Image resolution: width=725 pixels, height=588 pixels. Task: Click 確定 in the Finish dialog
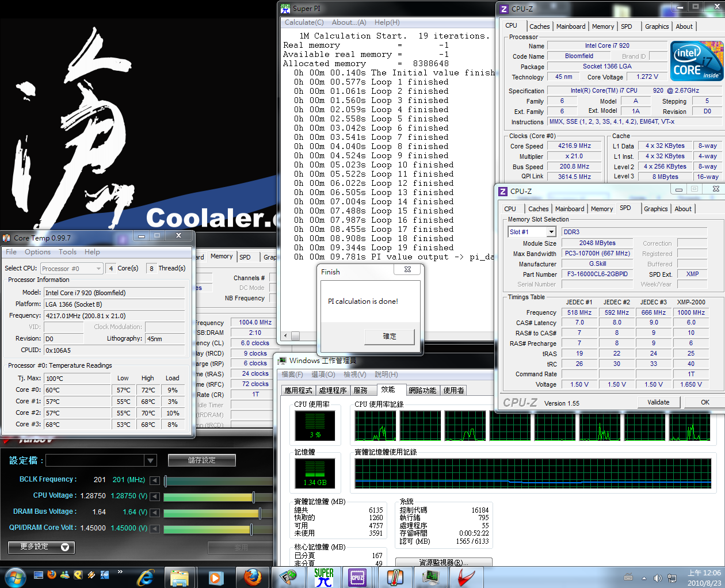[390, 336]
